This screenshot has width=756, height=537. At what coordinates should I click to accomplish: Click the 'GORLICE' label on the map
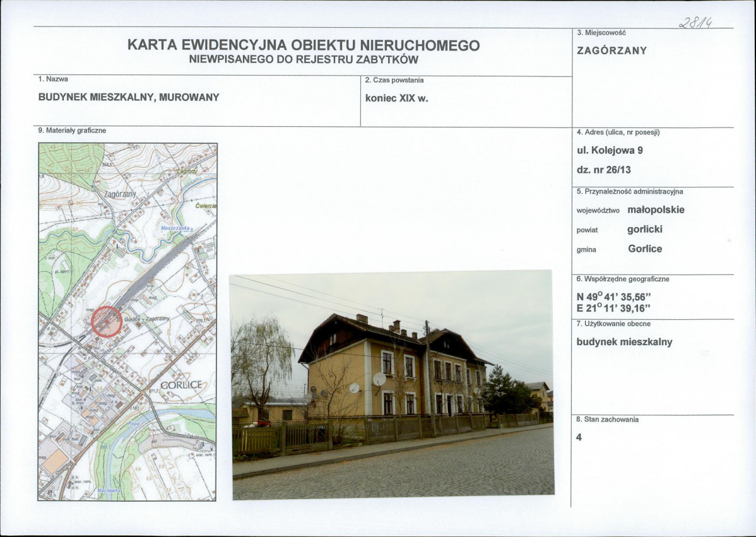pyautogui.click(x=181, y=385)
